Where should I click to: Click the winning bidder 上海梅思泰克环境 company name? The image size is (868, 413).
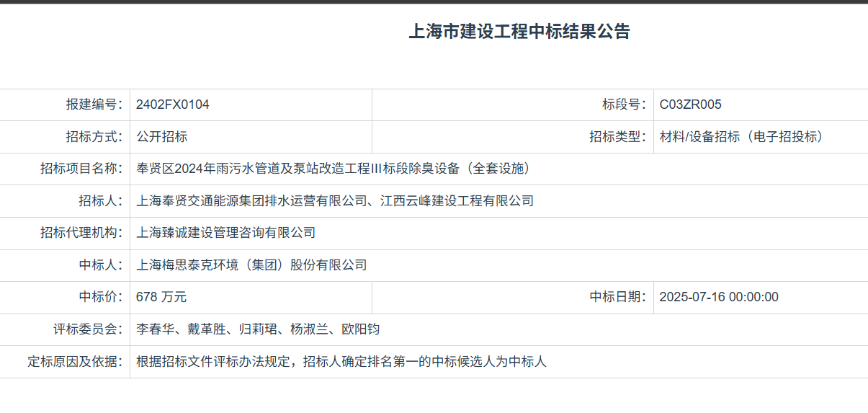[251, 265]
